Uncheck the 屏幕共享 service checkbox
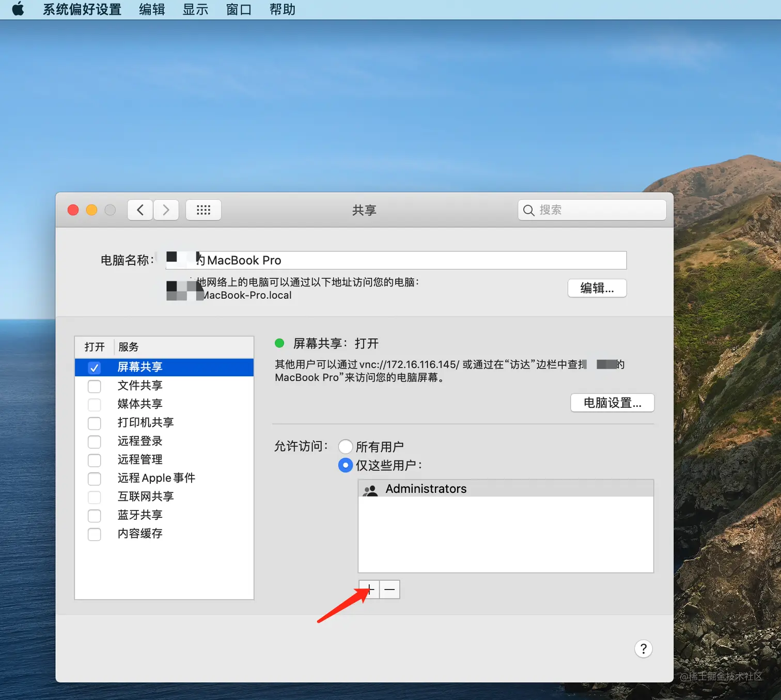The image size is (781, 700). pos(94,368)
